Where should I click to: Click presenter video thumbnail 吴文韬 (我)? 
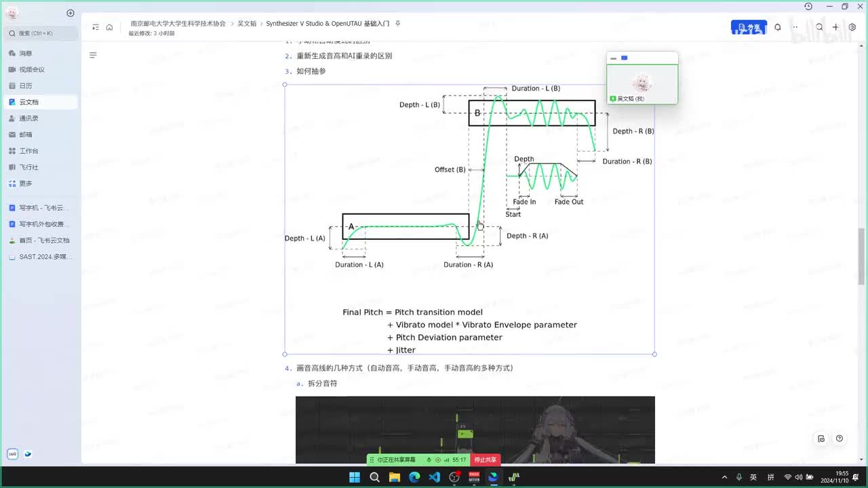pyautogui.click(x=642, y=84)
